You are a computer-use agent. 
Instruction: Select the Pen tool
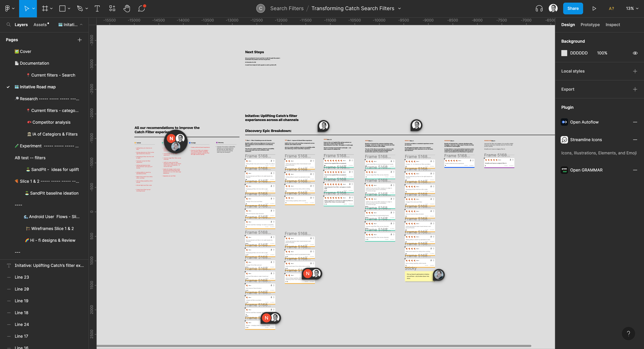(80, 8)
